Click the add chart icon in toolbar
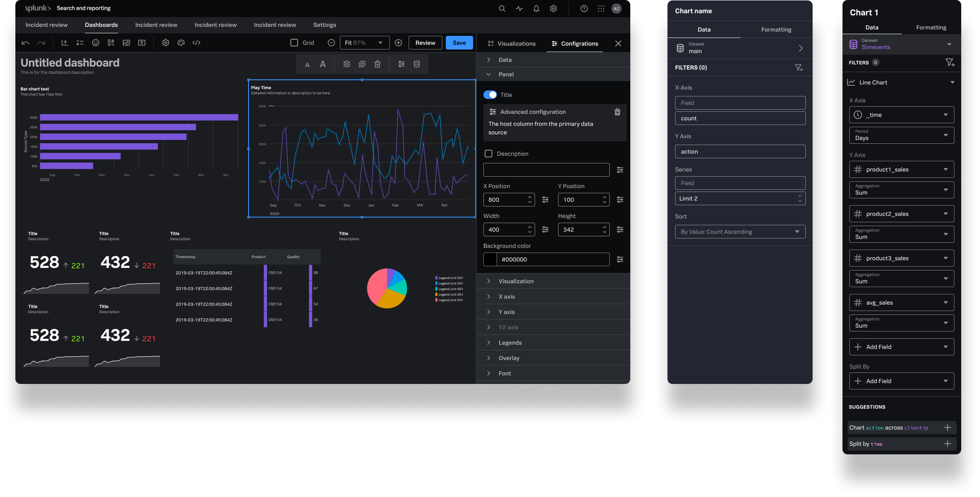980x497 pixels. click(x=64, y=43)
